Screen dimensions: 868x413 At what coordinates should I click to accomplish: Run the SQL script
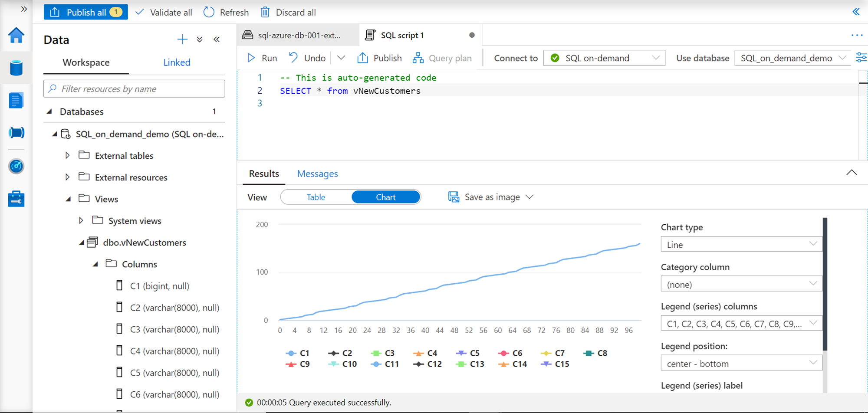[x=262, y=58]
